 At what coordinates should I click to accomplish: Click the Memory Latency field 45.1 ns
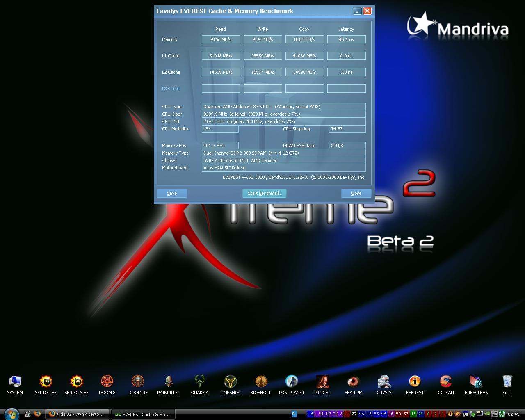coord(346,39)
